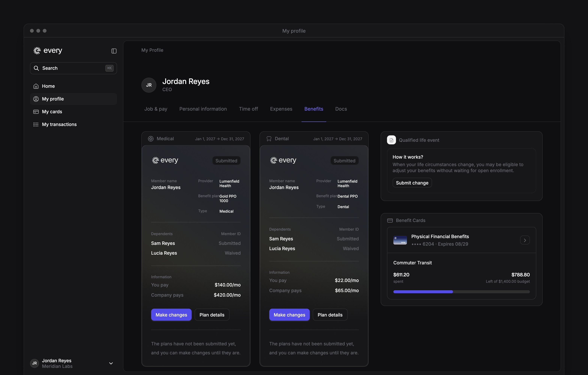The height and width of the screenshot is (375, 588).
Task: Click the Benefit Cards header card icon
Action: (390, 220)
